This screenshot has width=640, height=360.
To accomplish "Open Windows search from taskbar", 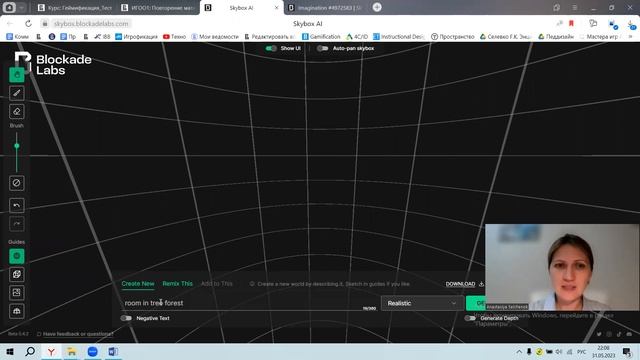I will [x=30, y=351].
